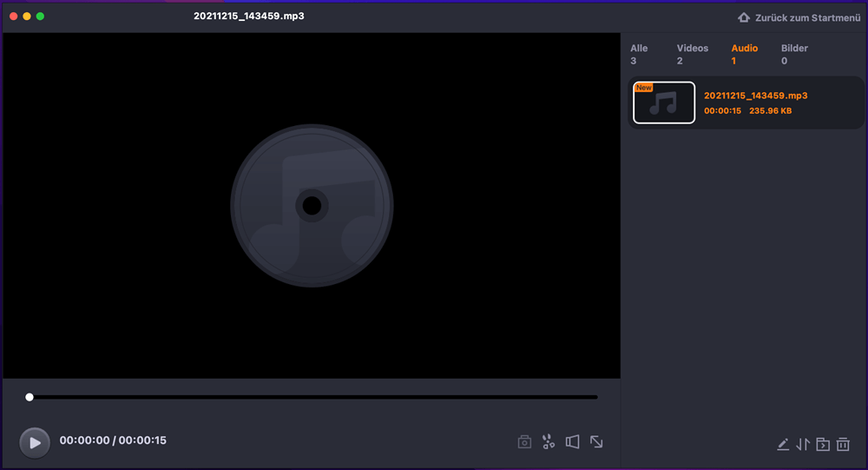The image size is (868, 470).
Task: Select the music note thumbnail marked New
Action: tap(664, 103)
